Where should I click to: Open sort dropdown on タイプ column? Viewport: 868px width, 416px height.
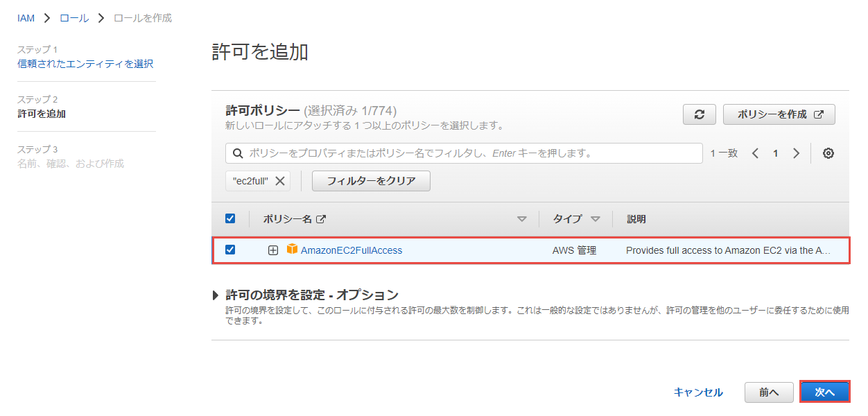pos(595,219)
